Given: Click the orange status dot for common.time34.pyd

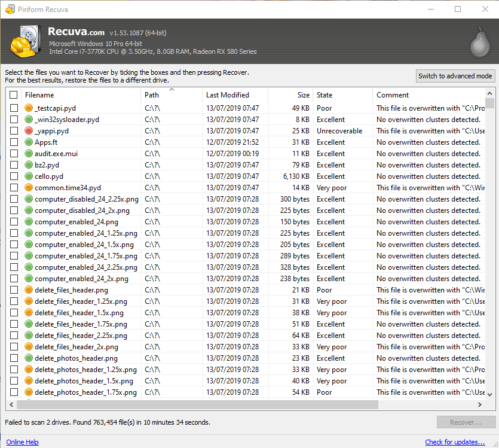Looking at the screenshot, I should (x=29, y=188).
